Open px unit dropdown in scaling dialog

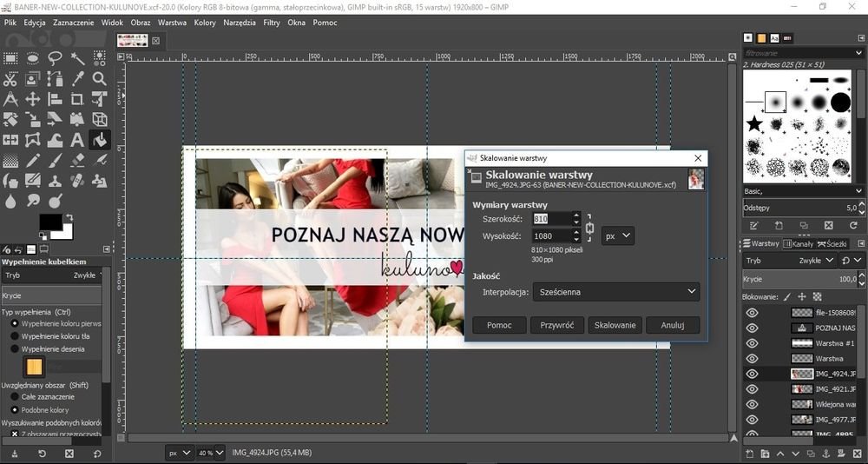pyautogui.click(x=618, y=235)
